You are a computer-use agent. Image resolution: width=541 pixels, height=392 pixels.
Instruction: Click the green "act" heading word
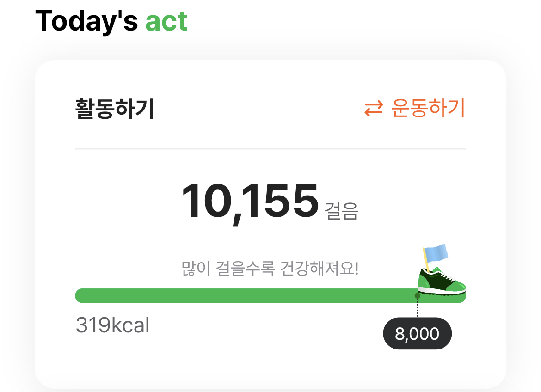pyautogui.click(x=166, y=21)
